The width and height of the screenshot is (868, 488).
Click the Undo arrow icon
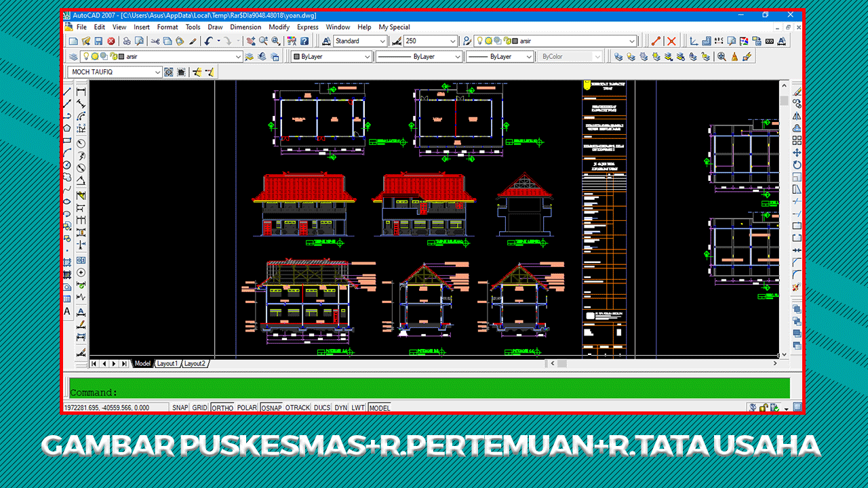[x=209, y=41]
